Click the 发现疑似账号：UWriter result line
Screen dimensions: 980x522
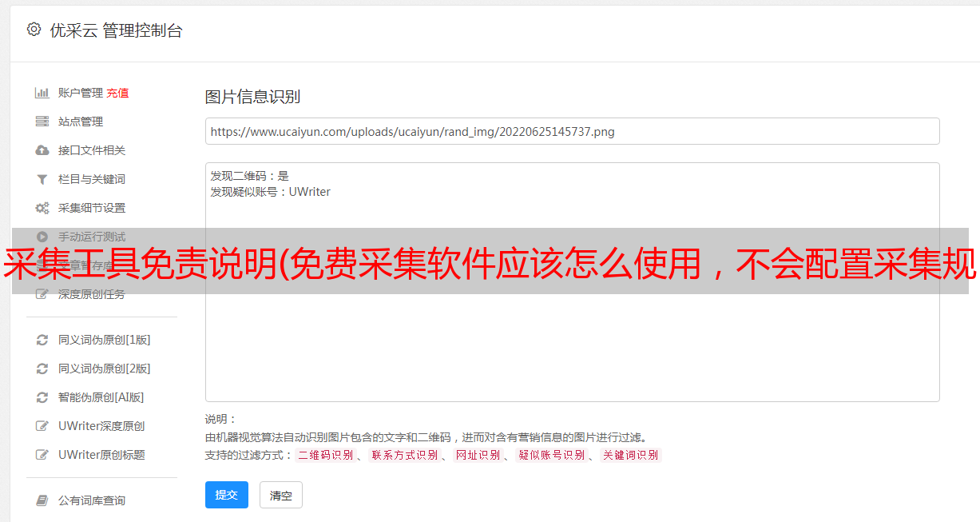271,192
